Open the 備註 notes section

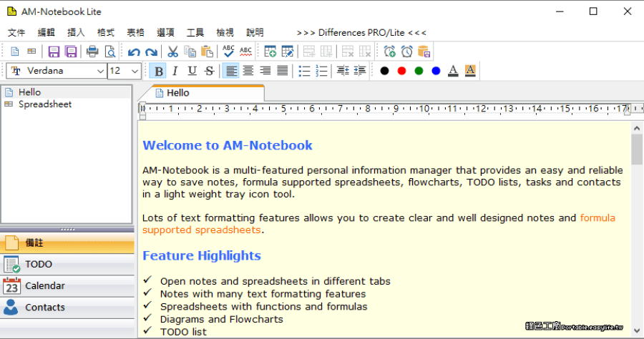click(67, 243)
